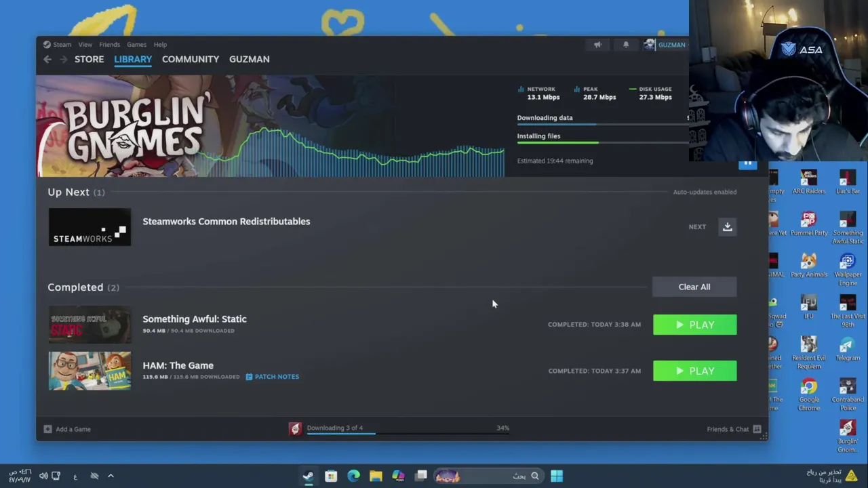Click Friends & Chat label

click(728, 429)
